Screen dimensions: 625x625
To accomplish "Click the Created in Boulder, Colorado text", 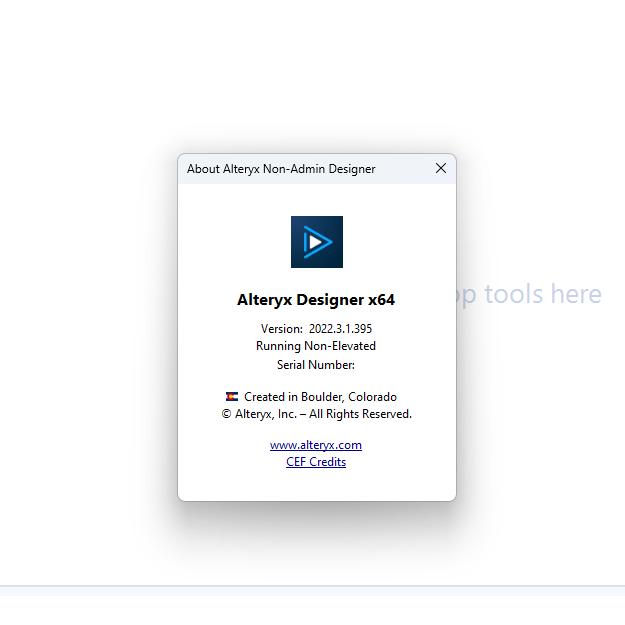I will point(320,397).
